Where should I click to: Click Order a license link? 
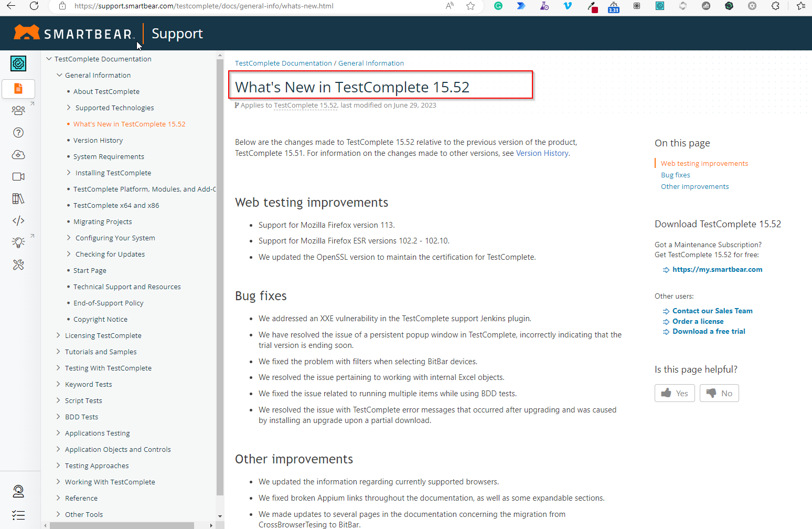click(x=698, y=321)
